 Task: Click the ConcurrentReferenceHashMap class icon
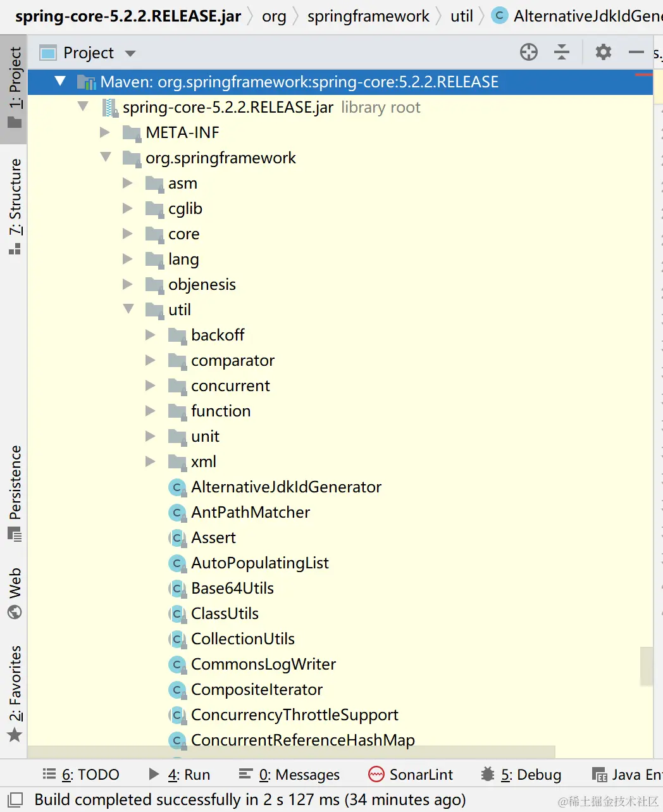click(x=177, y=740)
